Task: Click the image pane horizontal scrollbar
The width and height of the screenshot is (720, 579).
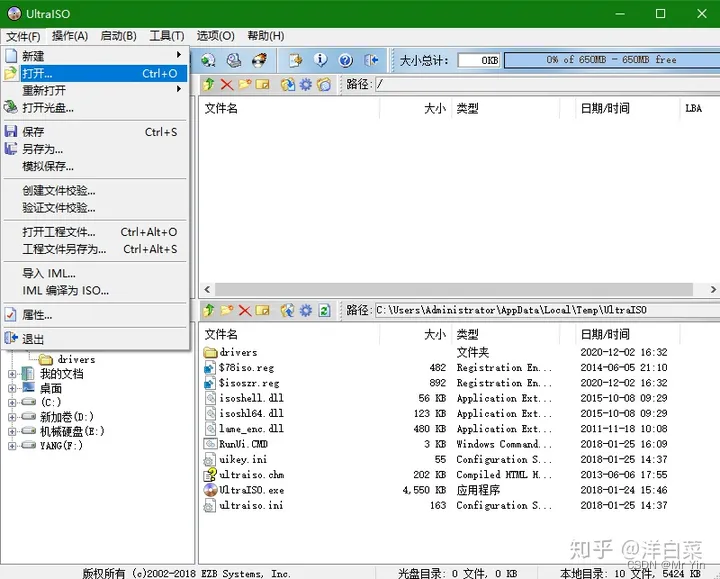Action: pos(454,289)
